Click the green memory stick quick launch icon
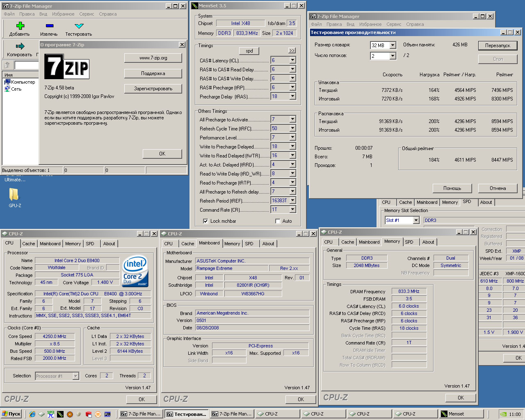Image resolution: width=525 pixels, height=420 pixels. [60, 414]
